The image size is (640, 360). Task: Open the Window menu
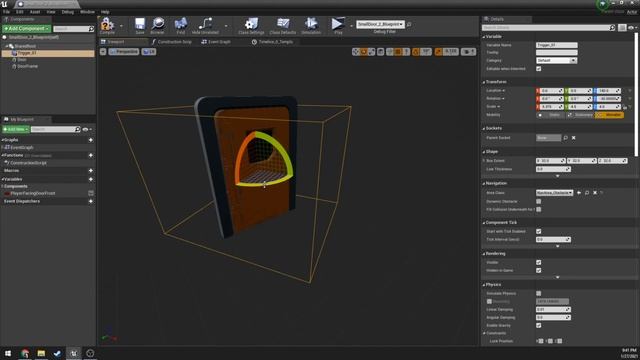pyautogui.click(x=87, y=12)
